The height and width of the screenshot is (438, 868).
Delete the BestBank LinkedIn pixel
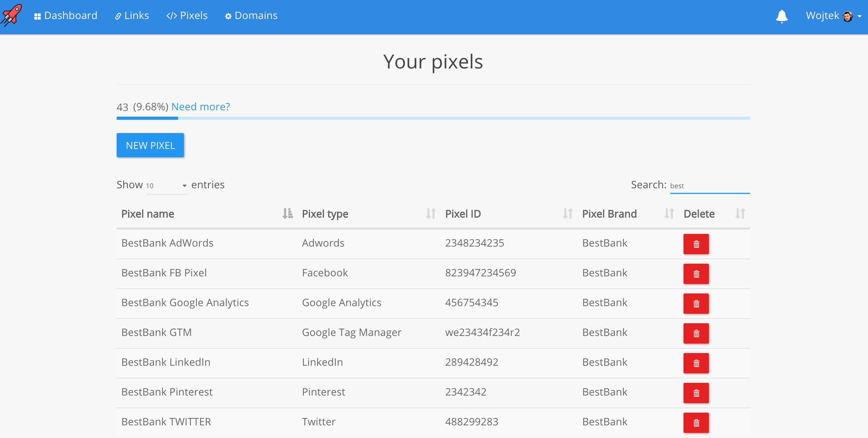(x=696, y=363)
